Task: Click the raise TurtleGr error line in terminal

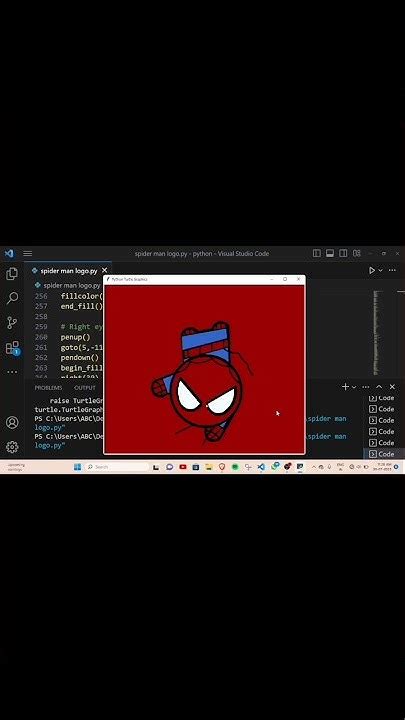Action: coord(76,400)
